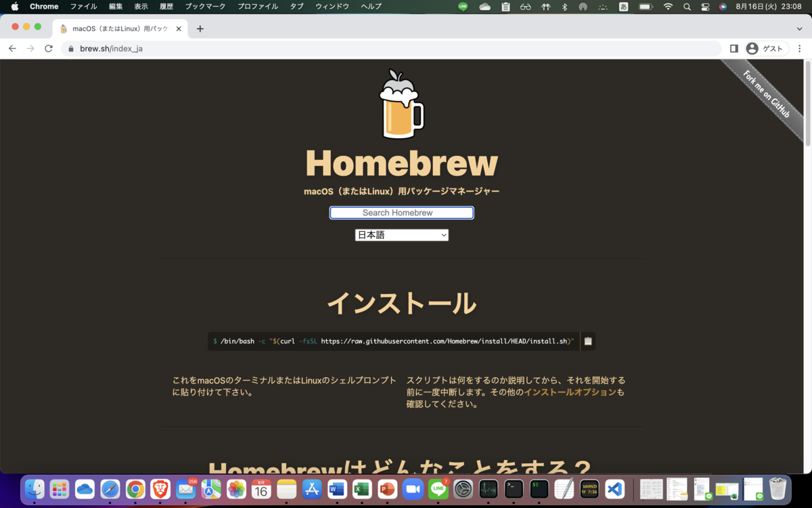Click the site lock icon in address bar
812x508 pixels.
tap(70, 48)
